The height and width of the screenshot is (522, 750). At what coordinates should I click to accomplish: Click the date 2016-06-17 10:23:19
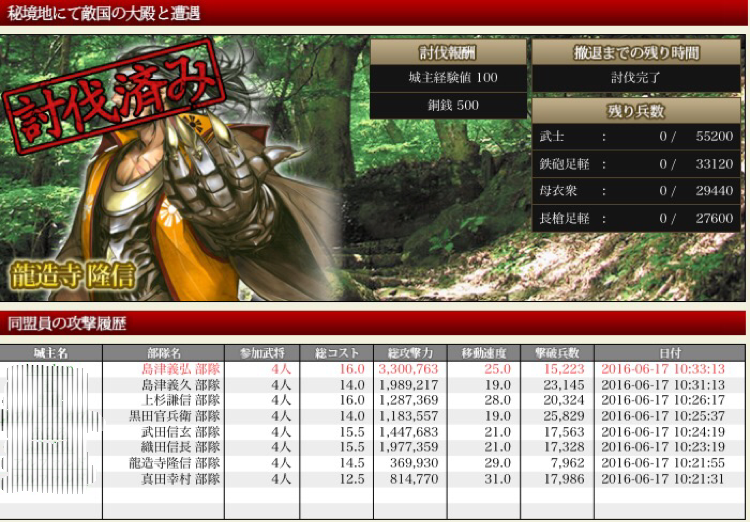point(663,447)
